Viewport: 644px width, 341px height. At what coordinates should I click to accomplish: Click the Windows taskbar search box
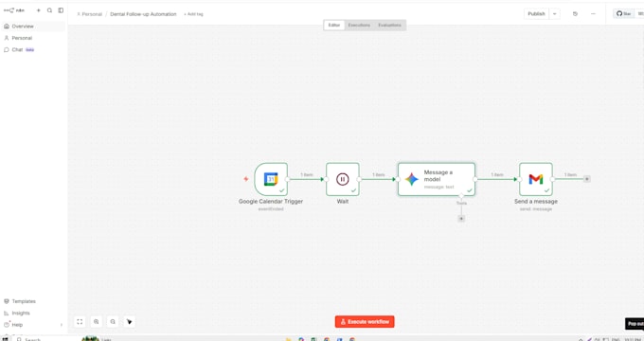[45, 339]
